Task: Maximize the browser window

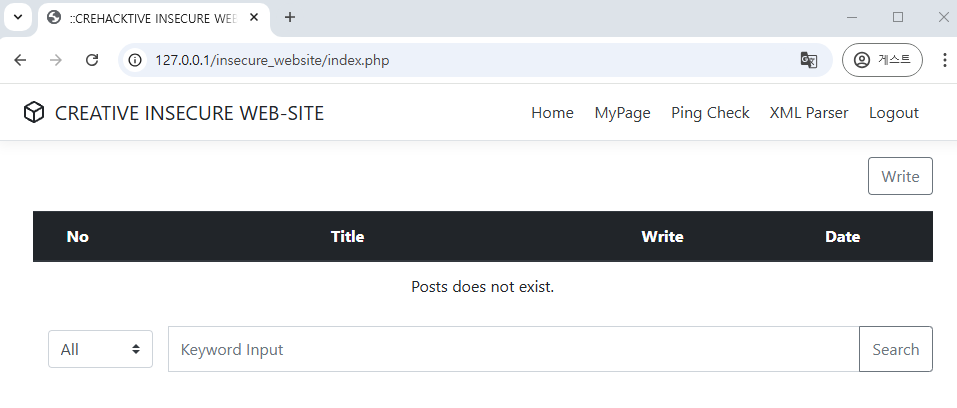Action: coord(898,18)
